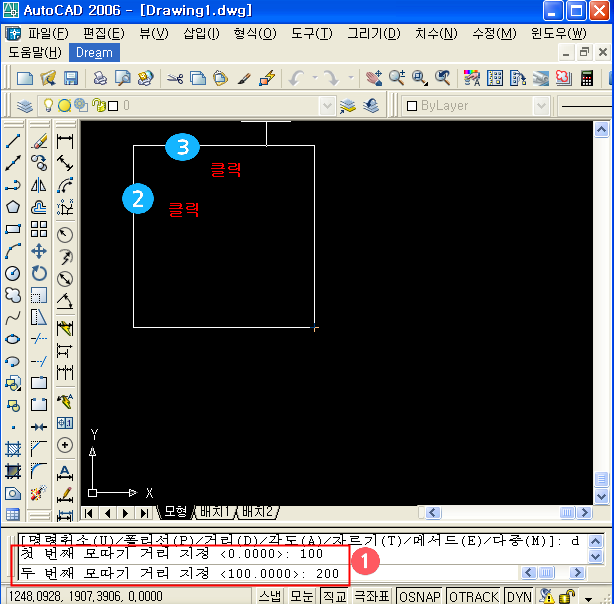Image resolution: width=614 pixels, height=604 pixels.
Task: Toggle toolbar lock icon in status bar
Action: click(x=567, y=597)
